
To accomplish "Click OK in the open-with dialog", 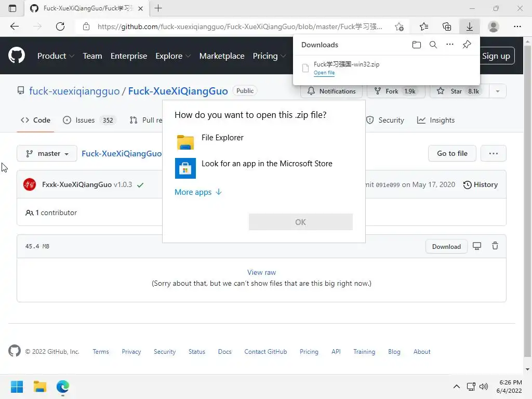I will (x=301, y=222).
